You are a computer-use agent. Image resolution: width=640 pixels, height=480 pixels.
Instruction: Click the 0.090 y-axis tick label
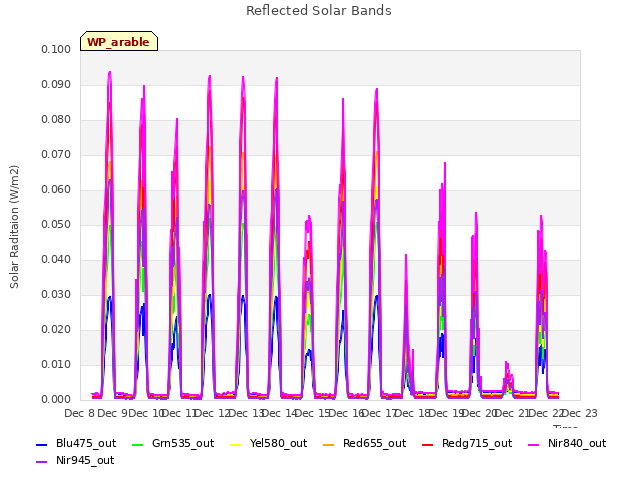[56, 84]
